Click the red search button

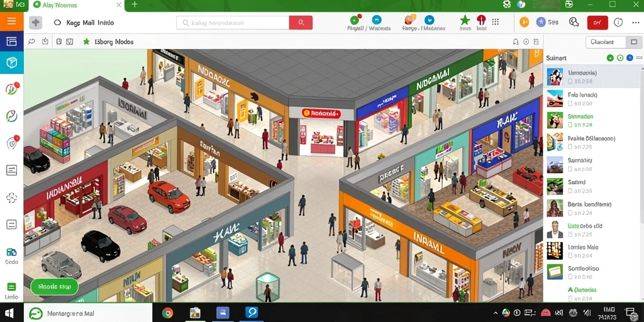[301, 23]
